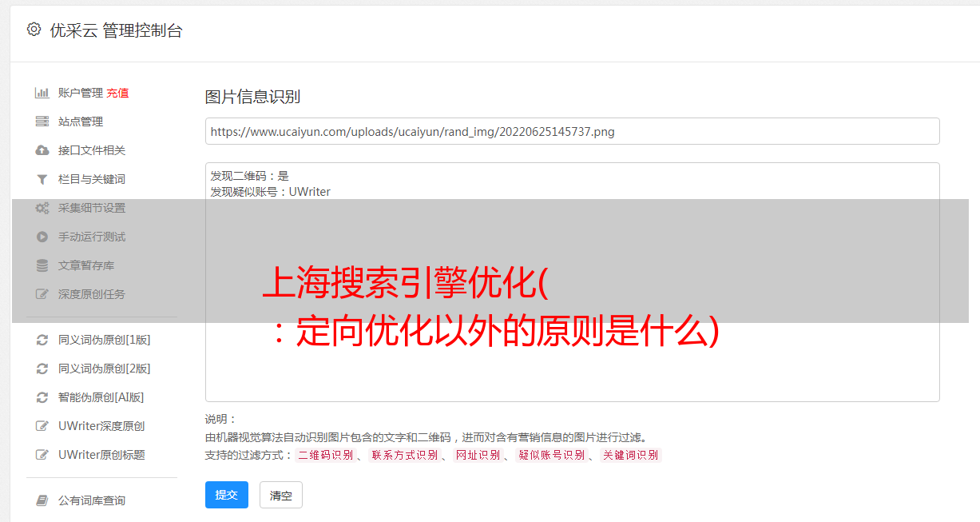The height and width of the screenshot is (522, 980).
Task: Click the result line 发现疑似账号：UWriter
Action: coord(271,192)
